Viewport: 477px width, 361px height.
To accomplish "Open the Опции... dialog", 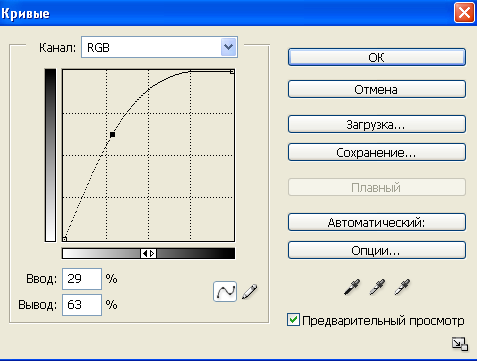I will tap(377, 250).
